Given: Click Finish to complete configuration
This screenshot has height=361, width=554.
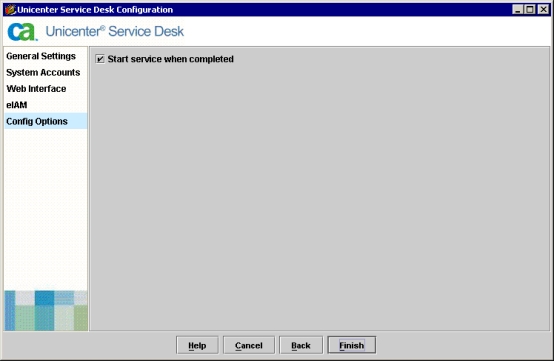Looking at the screenshot, I should click(x=352, y=345).
